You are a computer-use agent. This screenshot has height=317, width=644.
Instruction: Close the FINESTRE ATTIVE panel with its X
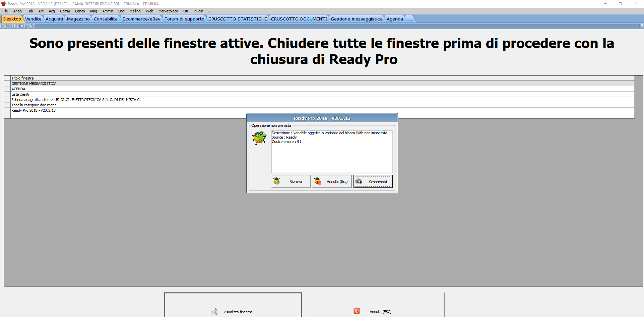642,25
